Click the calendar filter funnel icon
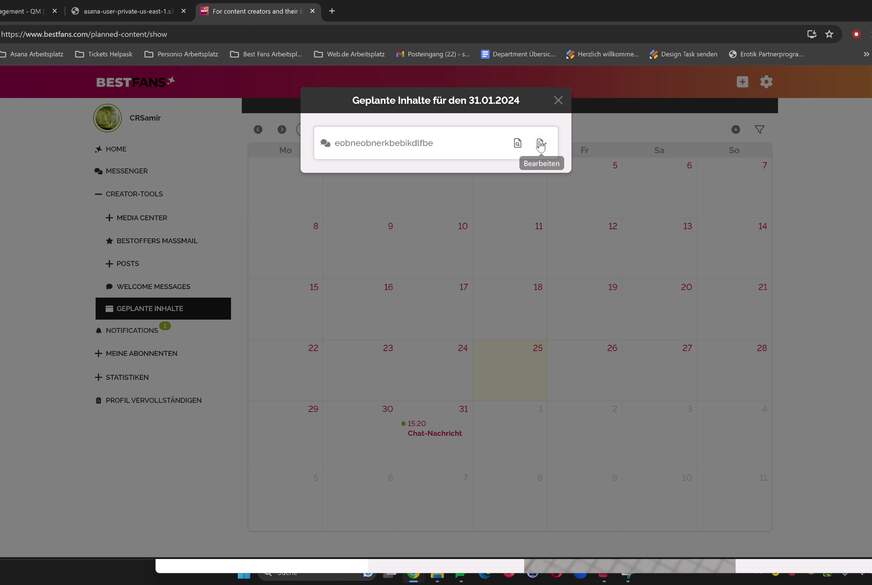The height and width of the screenshot is (585, 872). pyautogui.click(x=759, y=129)
